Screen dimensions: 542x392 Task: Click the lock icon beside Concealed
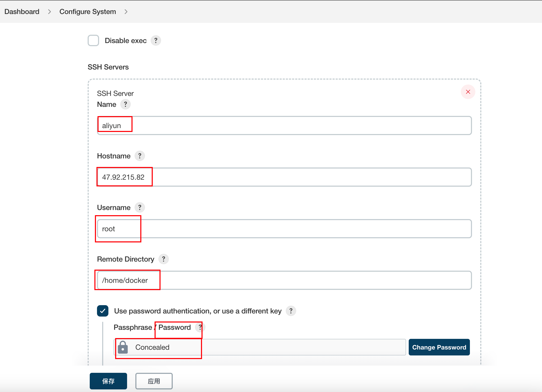(123, 347)
